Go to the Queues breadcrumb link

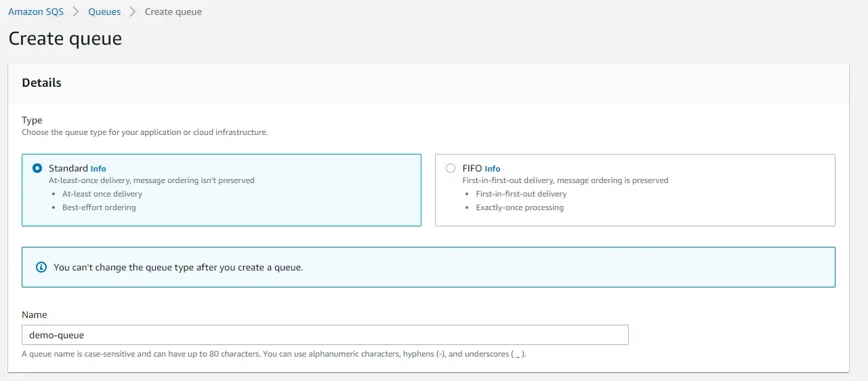click(x=105, y=12)
